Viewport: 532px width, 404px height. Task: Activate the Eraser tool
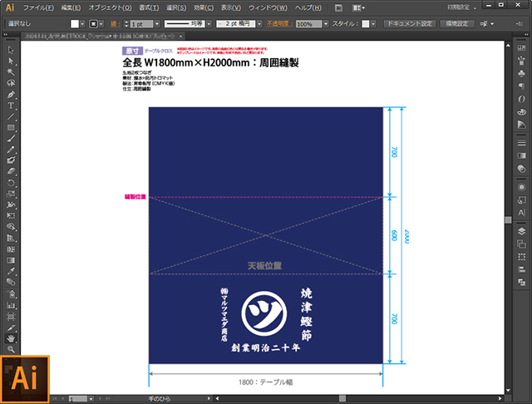pos(11,171)
